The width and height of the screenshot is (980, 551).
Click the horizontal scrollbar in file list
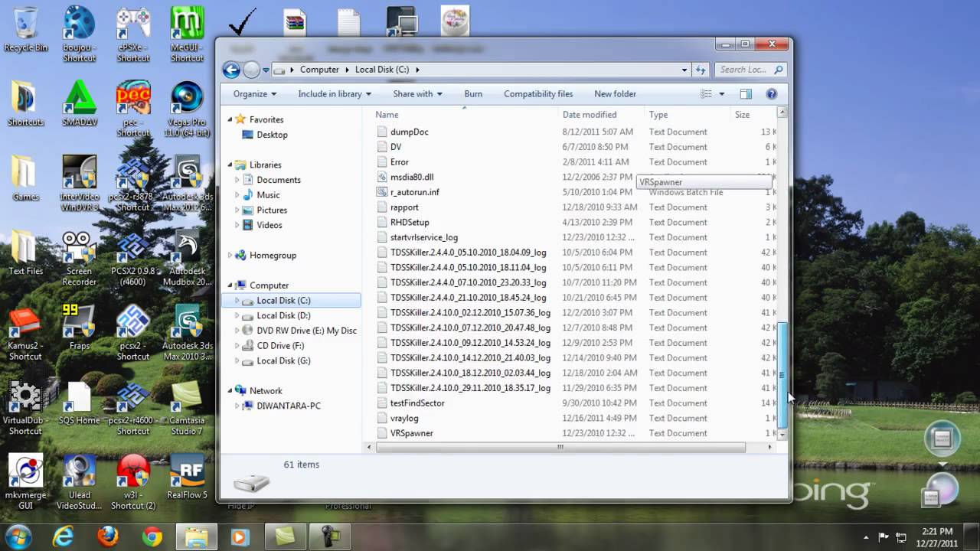(560, 447)
